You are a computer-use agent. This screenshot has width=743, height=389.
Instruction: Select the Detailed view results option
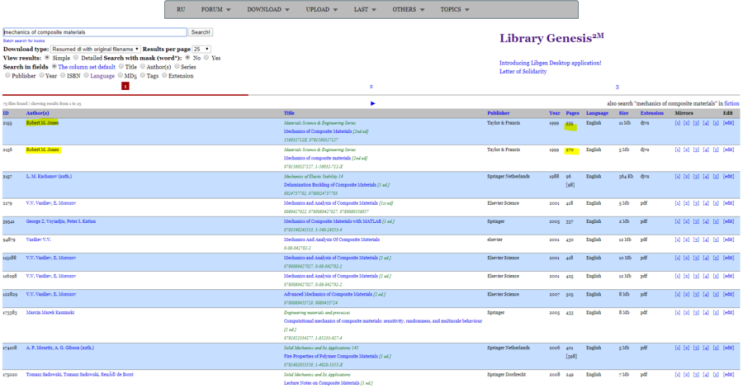pyautogui.click(x=76, y=58)
